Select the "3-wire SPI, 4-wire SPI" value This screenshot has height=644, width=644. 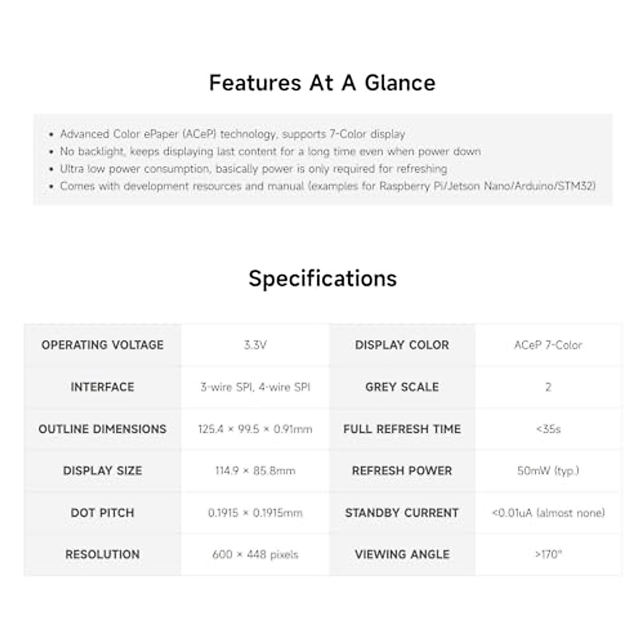pos(255,387)
